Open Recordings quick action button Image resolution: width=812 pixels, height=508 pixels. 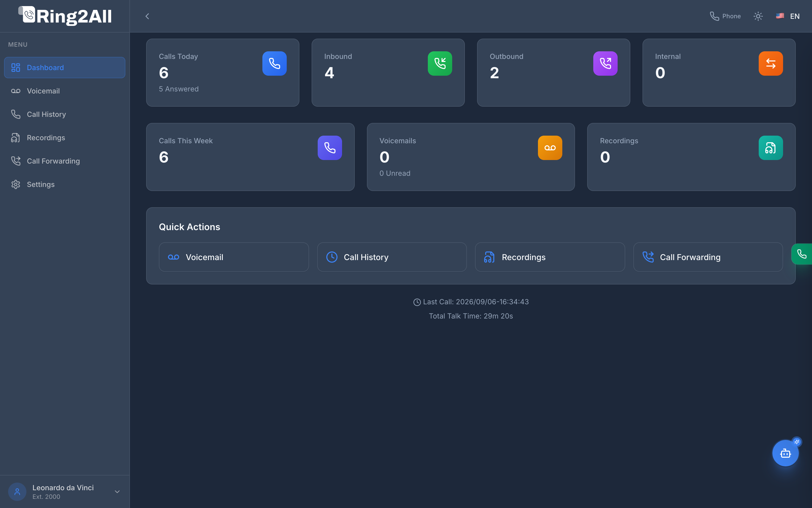click(x=550, y=257)
